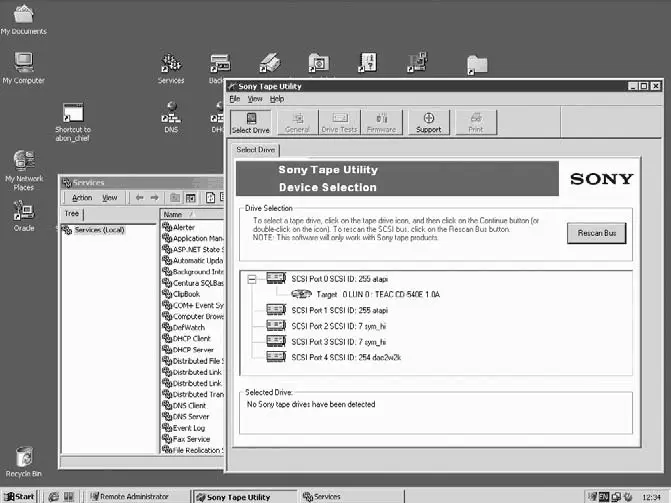Select the Centura SQLBase service
This screenshot has height=503, width=671.
[193, 283]
